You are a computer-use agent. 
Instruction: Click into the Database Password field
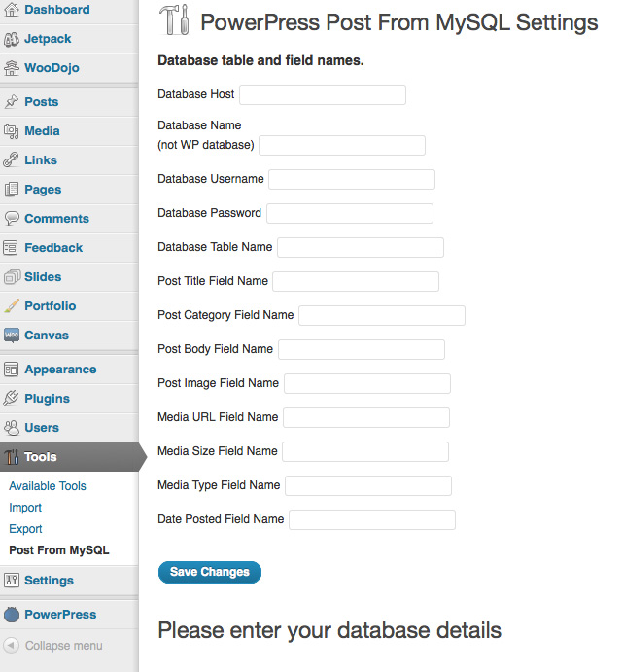click(349, 213)
